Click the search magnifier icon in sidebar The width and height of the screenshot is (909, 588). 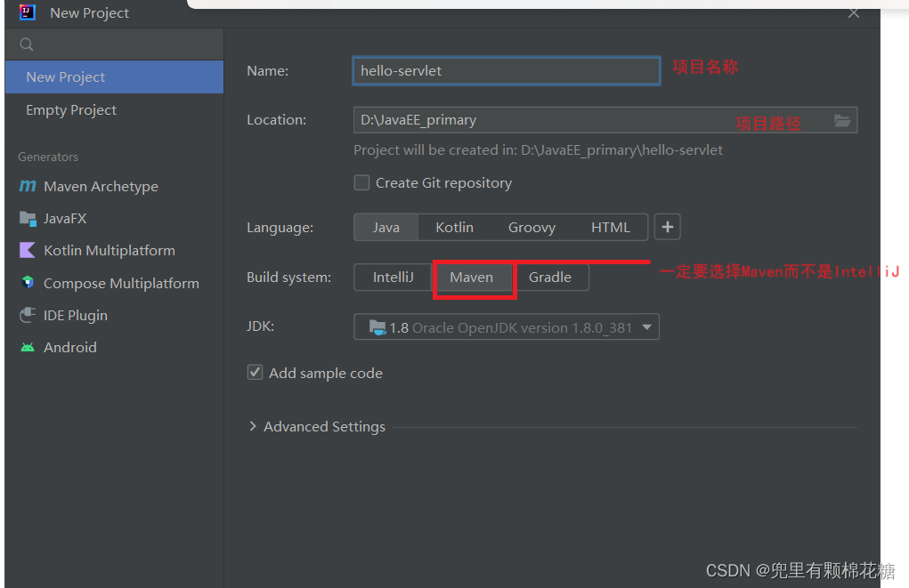(26, 44)
